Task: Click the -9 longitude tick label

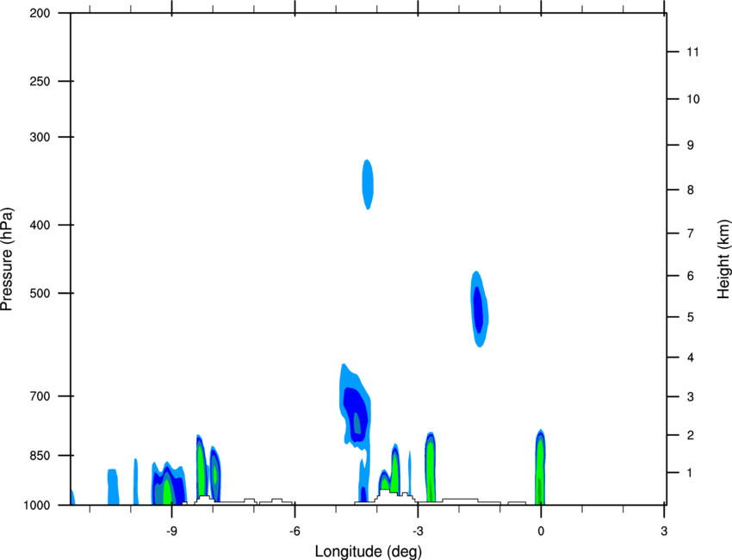Action: [171, 532]
